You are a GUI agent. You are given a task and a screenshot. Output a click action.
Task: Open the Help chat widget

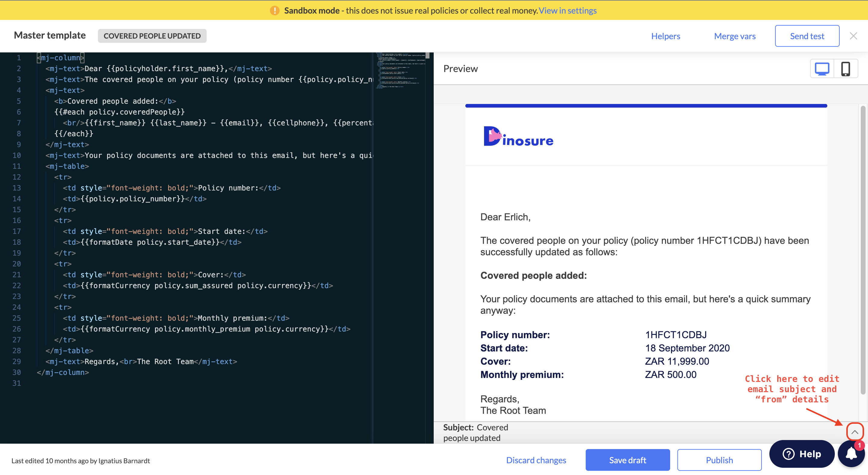pyautogui.click(x=802, y=454)
